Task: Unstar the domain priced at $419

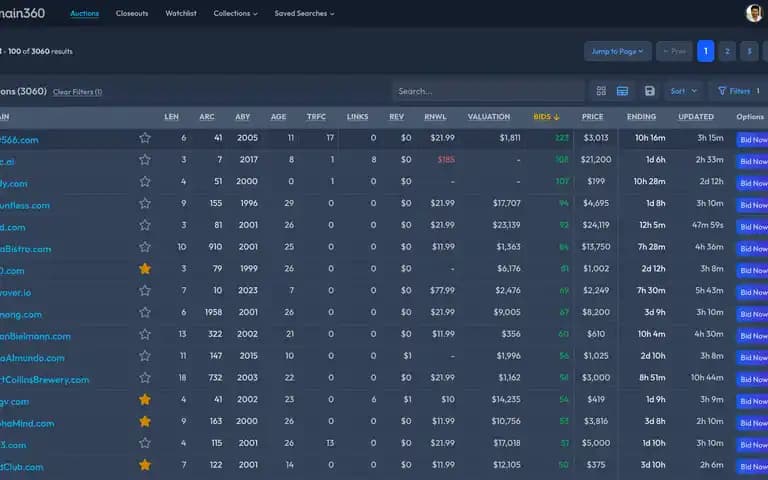Action: click(144, 400)
